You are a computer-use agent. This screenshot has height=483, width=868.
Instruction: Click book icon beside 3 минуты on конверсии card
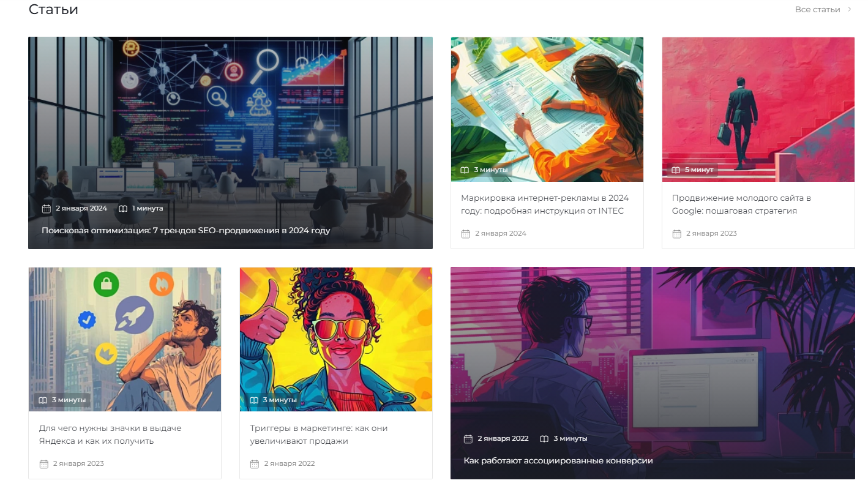tap(544, 439)
